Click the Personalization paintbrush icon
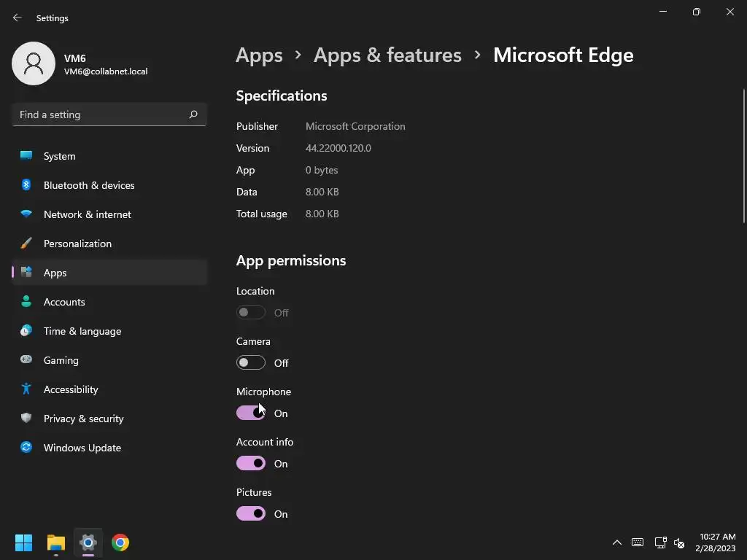747x560 pixels. (x=26, y=244)
